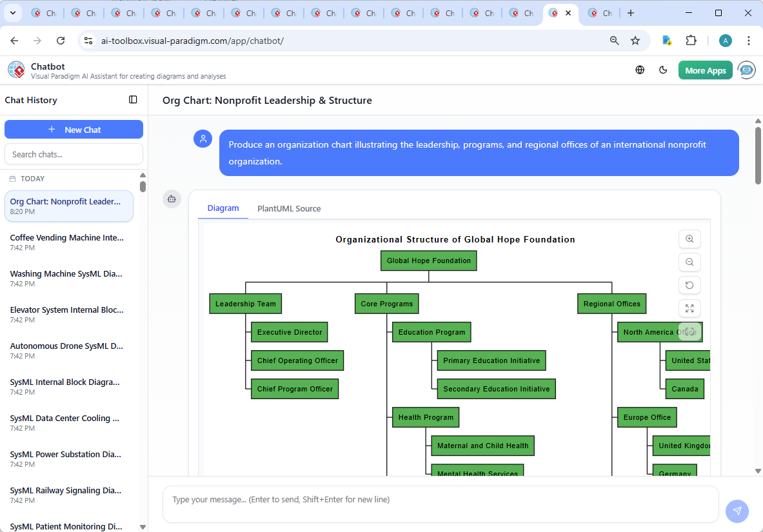Click the robot icon beside the diagram panel

pyautogui.click(x=172, y=199)
